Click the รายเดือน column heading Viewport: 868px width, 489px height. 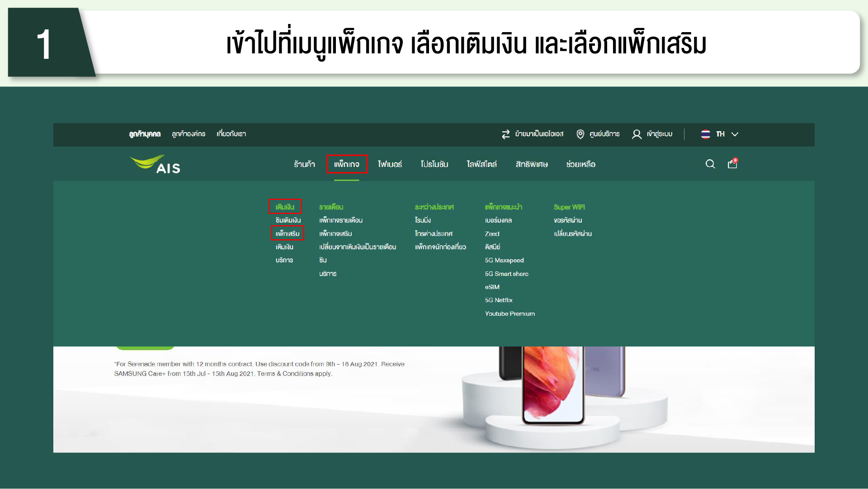coord(331,207)
